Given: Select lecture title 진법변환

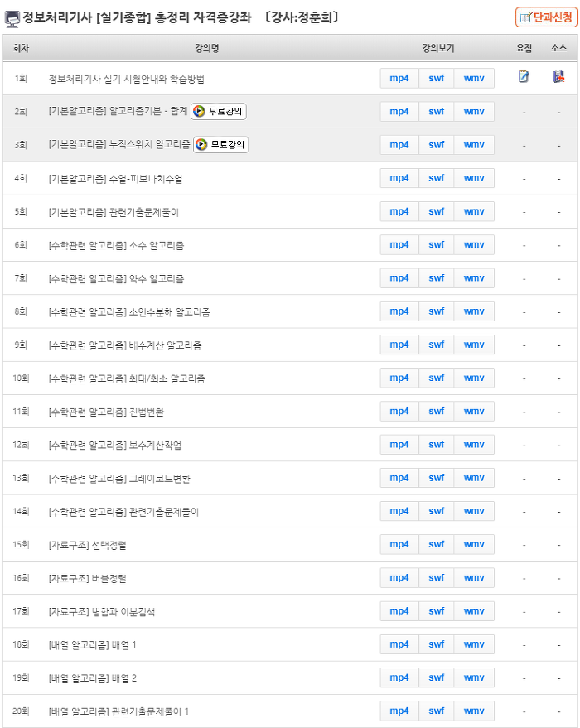Looking at the screenshot, I should point(147,412).
